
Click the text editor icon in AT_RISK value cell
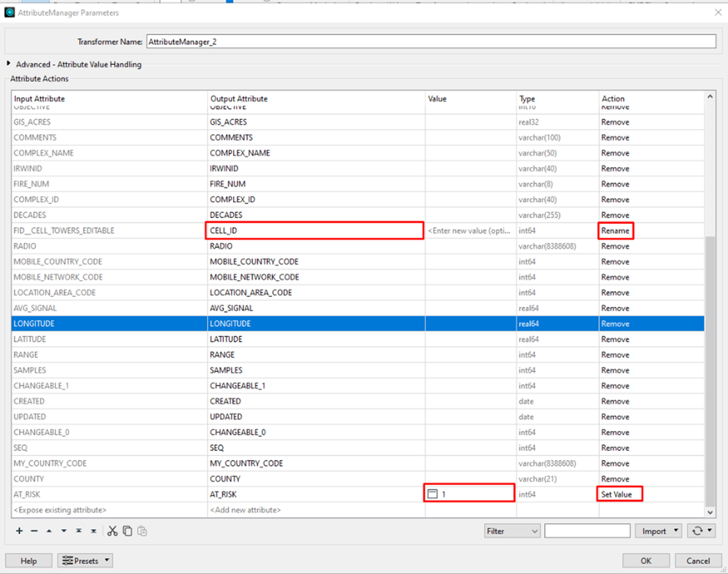(x=432, y=494)
